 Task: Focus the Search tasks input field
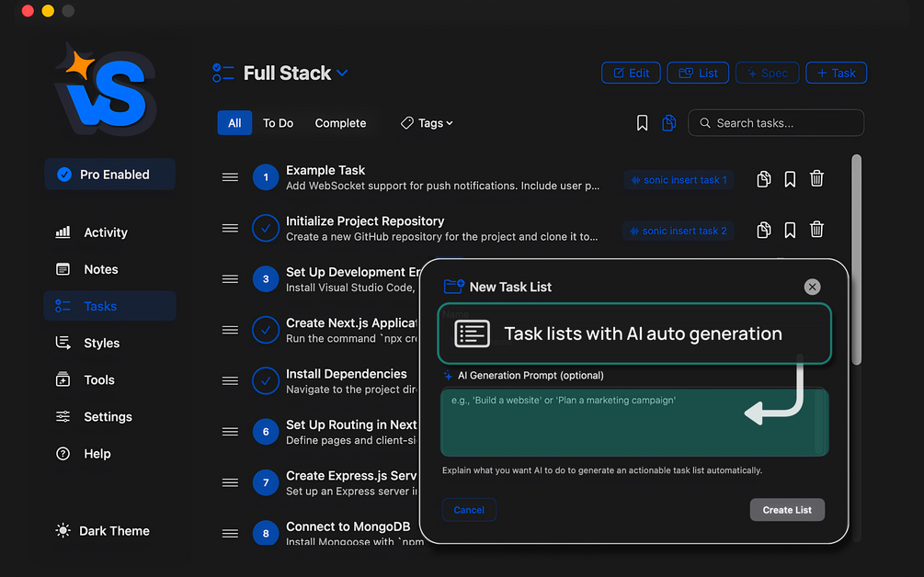coord(783,123)
